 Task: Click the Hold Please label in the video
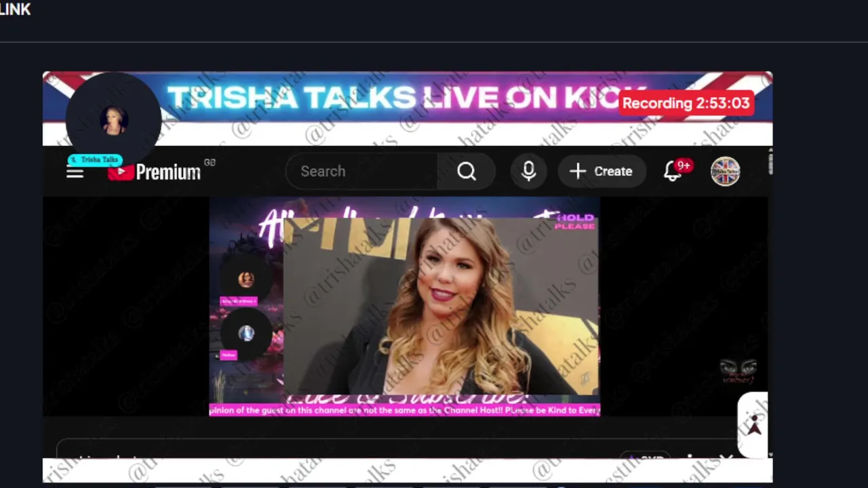click(x=575, y=222)
